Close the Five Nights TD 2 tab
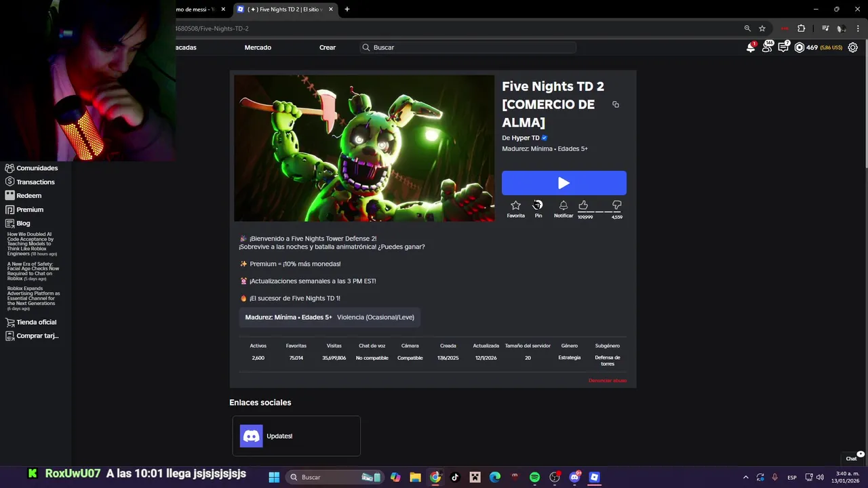Image resolution: width=868 pixels, height=488 pixels. click(x=331, y=9)
